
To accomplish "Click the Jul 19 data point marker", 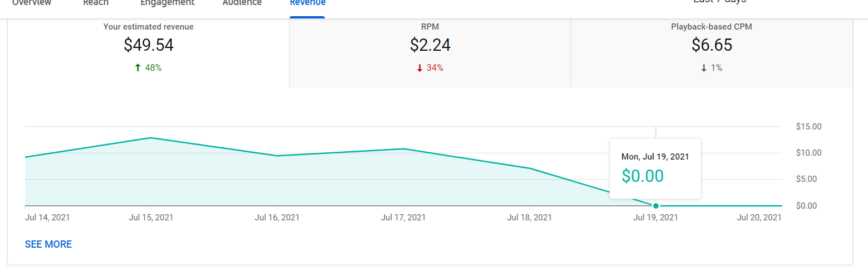I will pos(656,206).
